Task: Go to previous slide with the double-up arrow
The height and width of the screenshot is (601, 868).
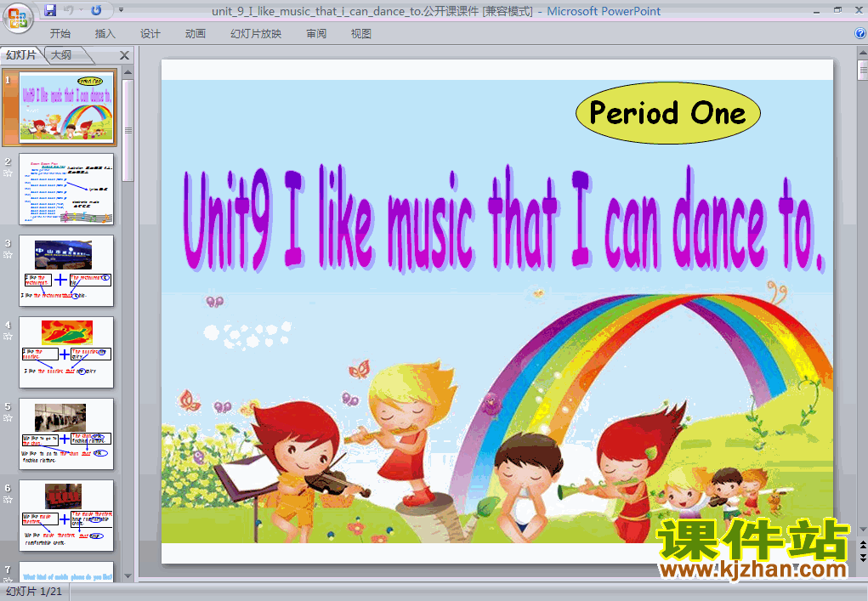Action: click(x=862, y=545)
